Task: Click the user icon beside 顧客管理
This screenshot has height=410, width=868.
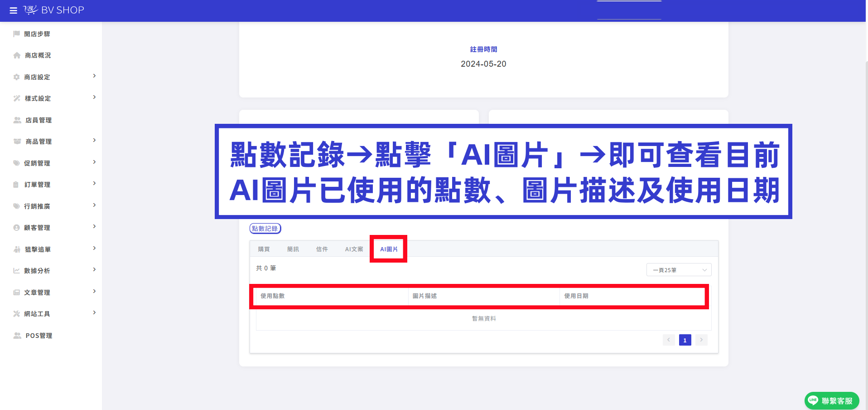Action: point(17,228)
